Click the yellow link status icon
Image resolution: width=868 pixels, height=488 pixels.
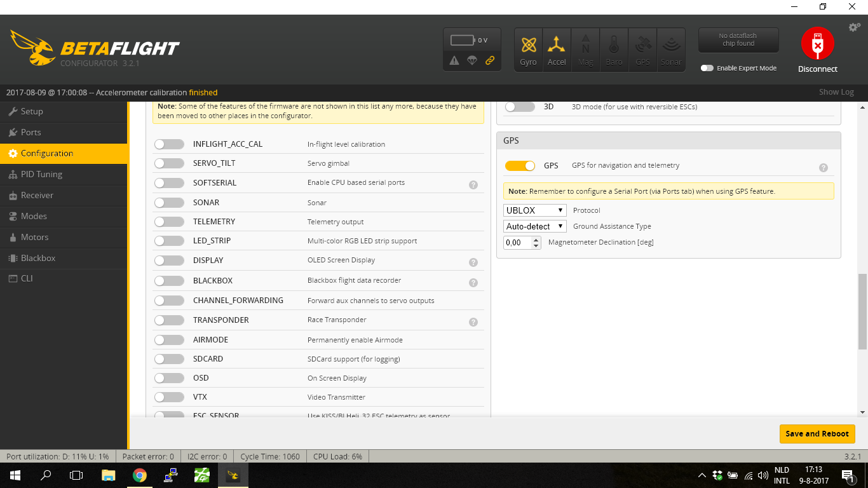(x=490, y=60)
